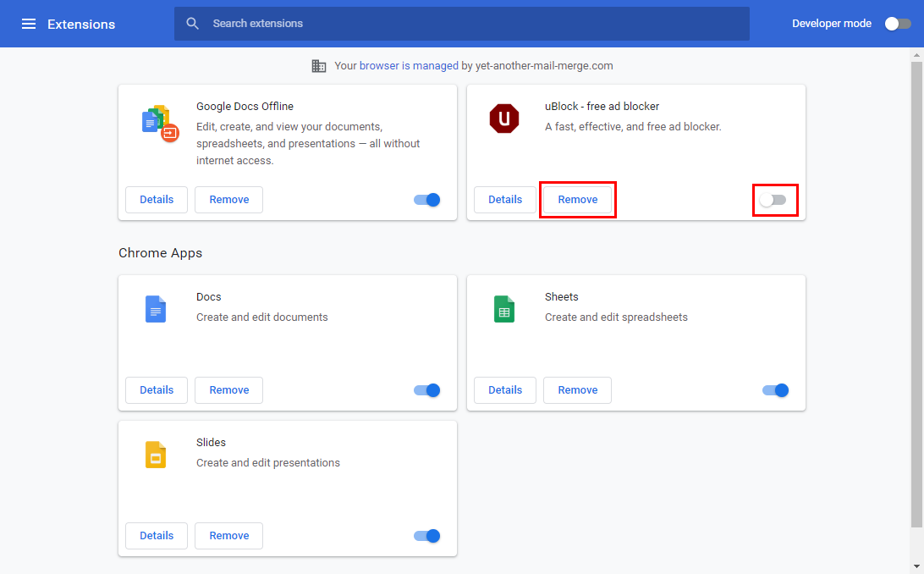Turn off the Docs app toggle

[427, 390]
